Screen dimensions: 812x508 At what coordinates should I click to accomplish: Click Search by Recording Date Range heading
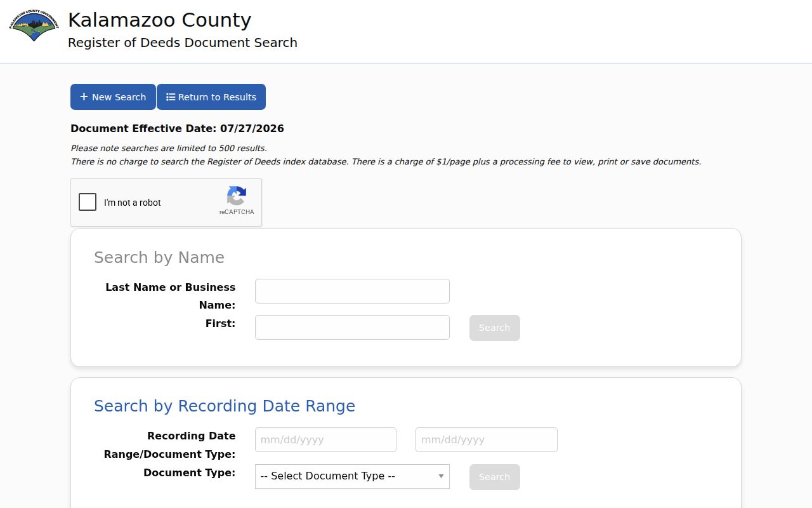coord(225,406)
